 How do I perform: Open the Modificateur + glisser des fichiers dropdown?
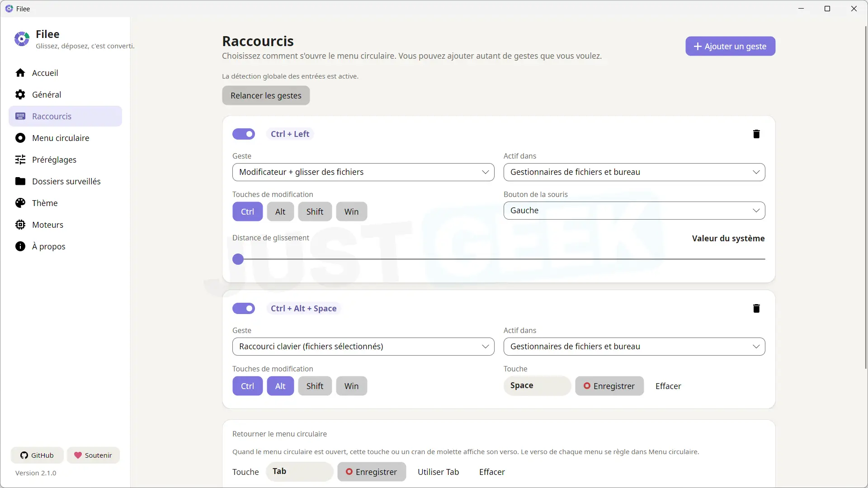(x=363, y=172)
